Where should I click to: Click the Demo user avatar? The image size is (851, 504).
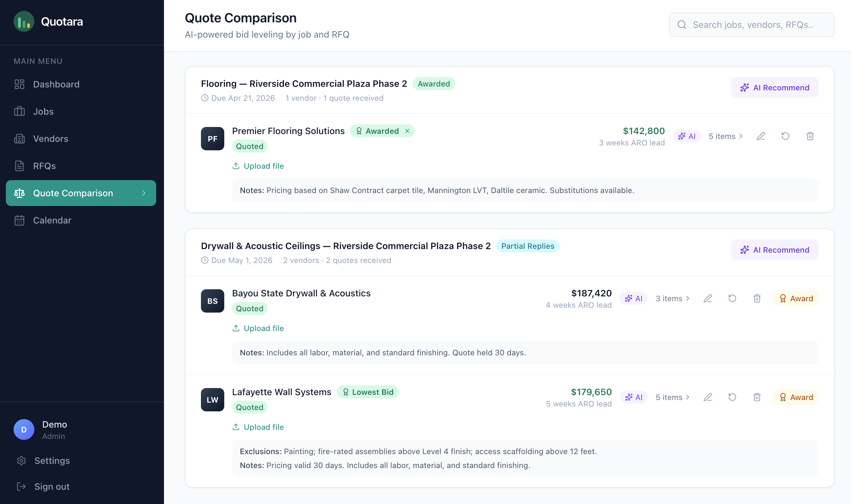pos(24,430)
